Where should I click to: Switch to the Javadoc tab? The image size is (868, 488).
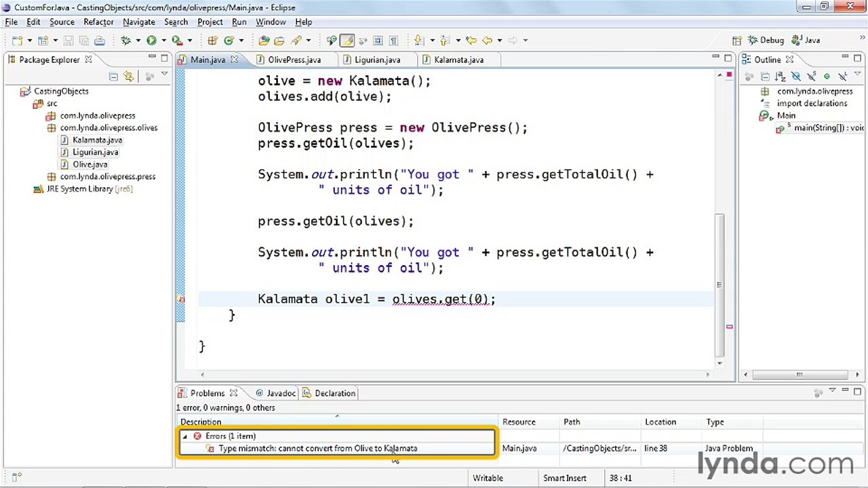click(x=276, y=393)
